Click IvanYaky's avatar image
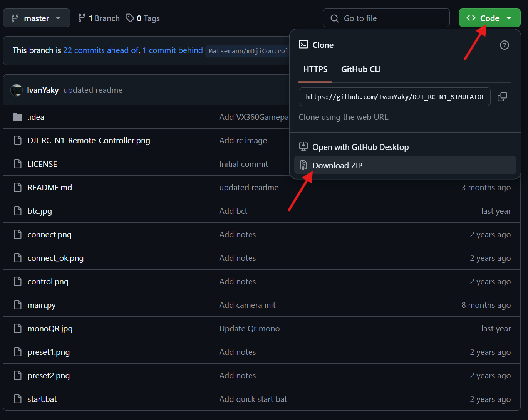528x420 pixels. coord(17,90)
